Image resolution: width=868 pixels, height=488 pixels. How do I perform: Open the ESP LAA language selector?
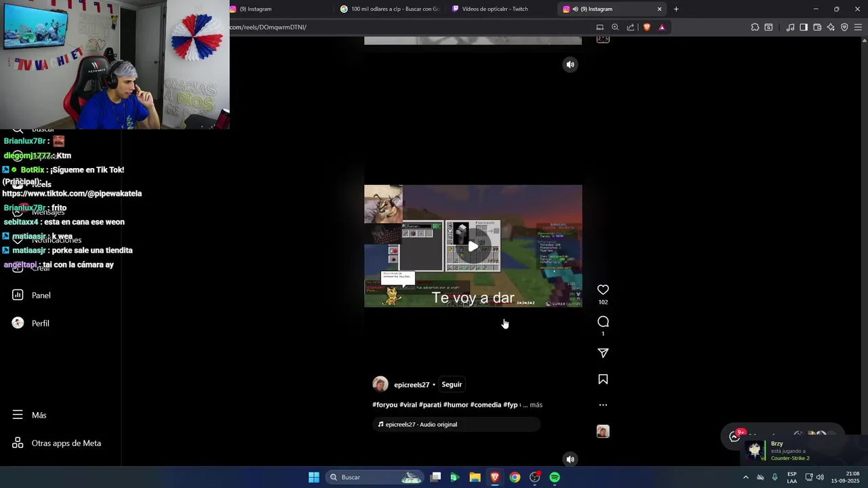point(792,477)
